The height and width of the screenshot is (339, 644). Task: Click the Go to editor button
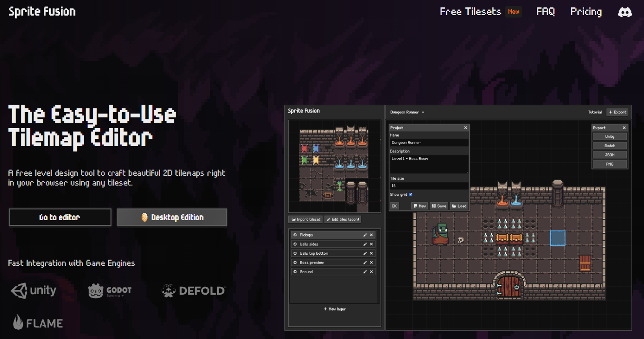tap(60, 217)
